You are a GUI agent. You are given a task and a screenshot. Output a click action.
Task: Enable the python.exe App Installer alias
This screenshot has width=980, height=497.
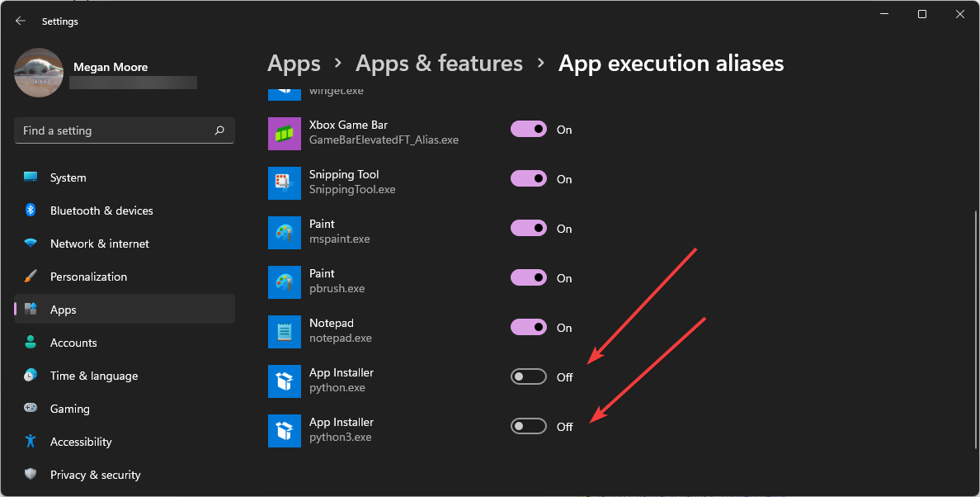(x=529, y=376)
